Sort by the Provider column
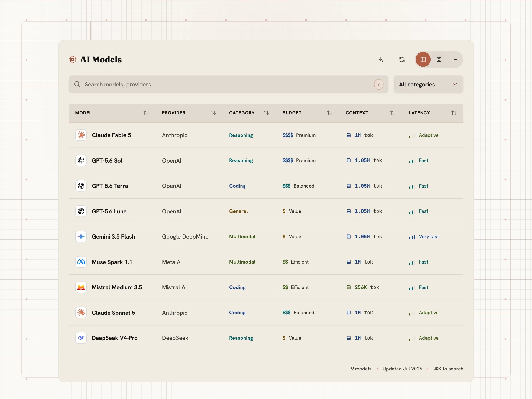 [x=213, y=113]
